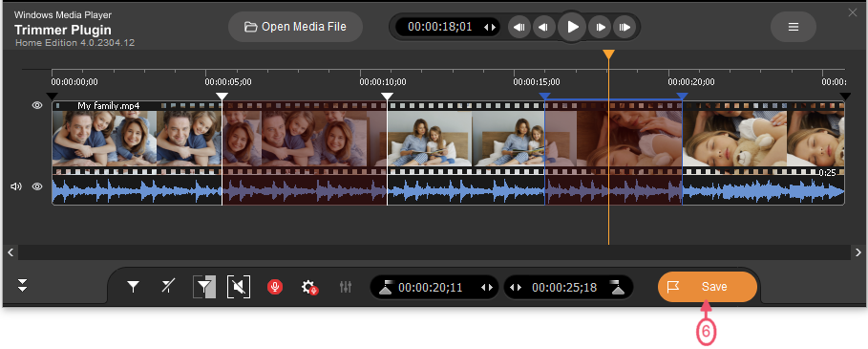This screenshot has width=868, height=349.
Task: Click the arrows beside the current position timecode
Action: pyautogui.click(x=489, y=27)
